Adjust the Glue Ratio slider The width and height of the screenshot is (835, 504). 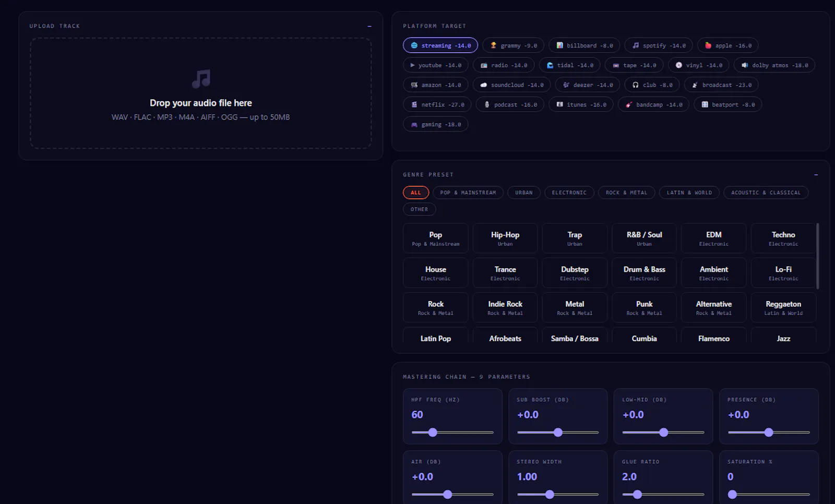663,495
